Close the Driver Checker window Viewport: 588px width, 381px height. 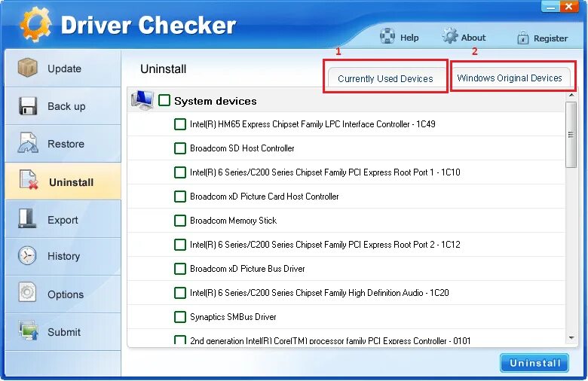tap(569, 7)
